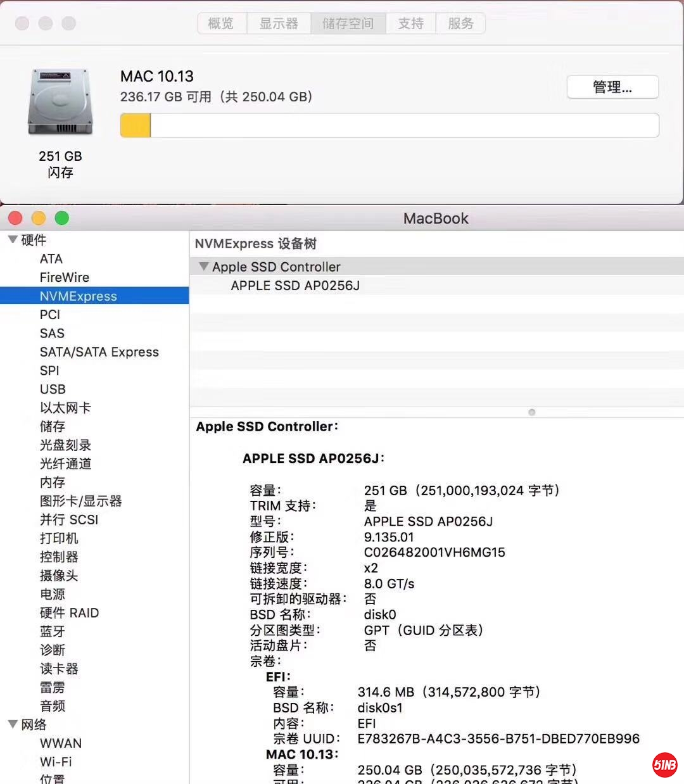Open the 雷雳 section in sidebar
Image resolution: width=684 pixels, height=784 pixels.
[52, 687]
